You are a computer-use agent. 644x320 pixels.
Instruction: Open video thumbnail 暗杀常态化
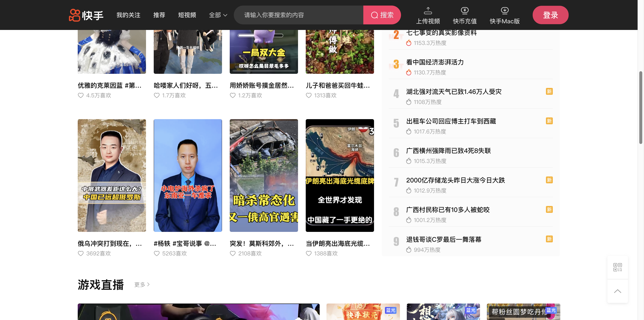click(264, 175)
